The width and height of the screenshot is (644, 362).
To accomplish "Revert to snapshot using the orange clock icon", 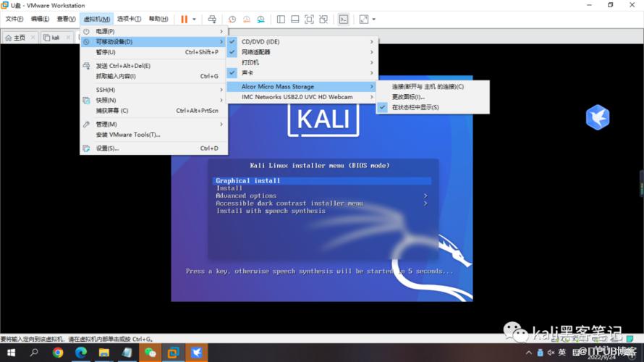I will [x=247, y=20].
